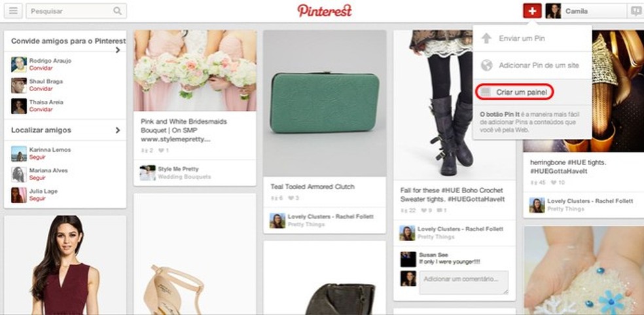Click the red plus add button
Viewport: 644px width, 315px height.
(532, 11)
